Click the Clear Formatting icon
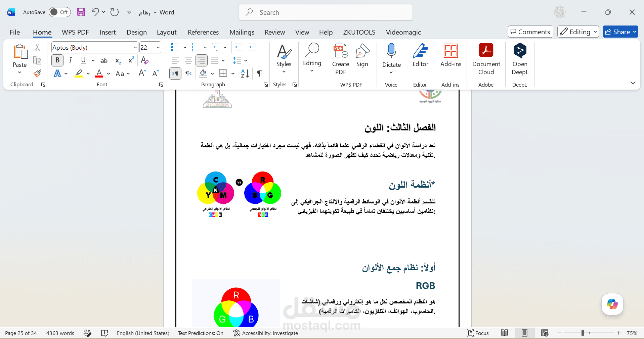 (x=145, y=60)
